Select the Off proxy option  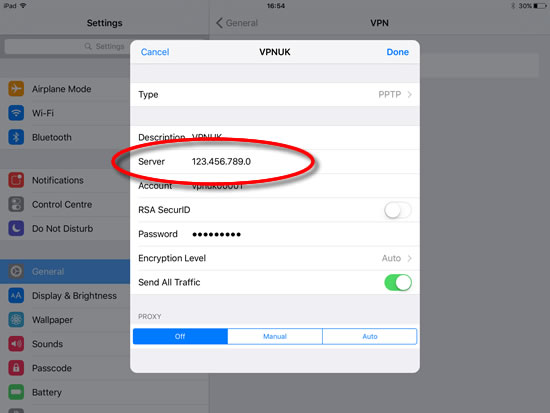180,337
